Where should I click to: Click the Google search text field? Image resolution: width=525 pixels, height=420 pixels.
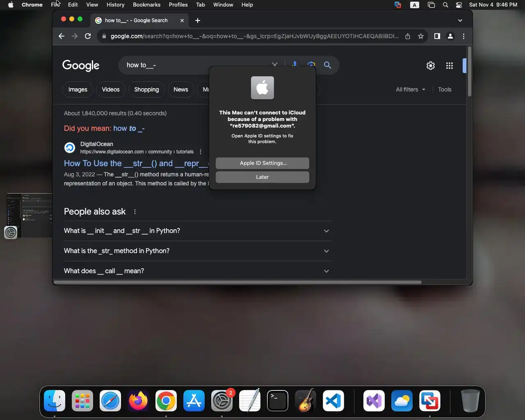point(197,65)
